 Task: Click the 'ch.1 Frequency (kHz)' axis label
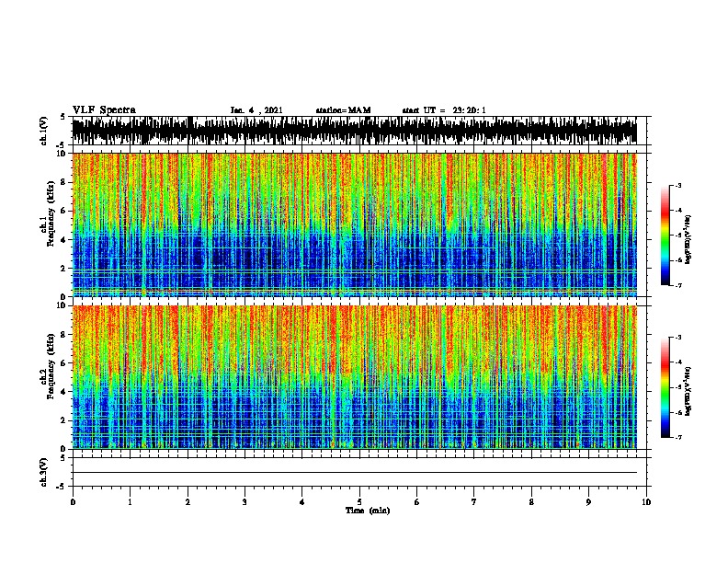point(47,214)
